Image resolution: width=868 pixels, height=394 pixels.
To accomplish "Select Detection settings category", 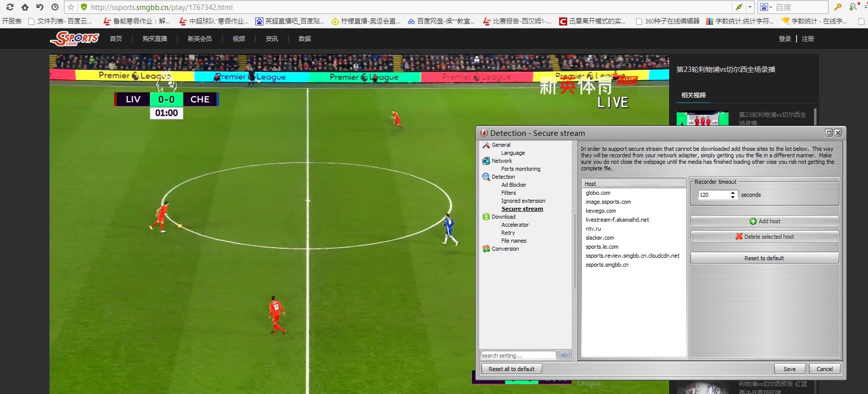I will 503,177.
